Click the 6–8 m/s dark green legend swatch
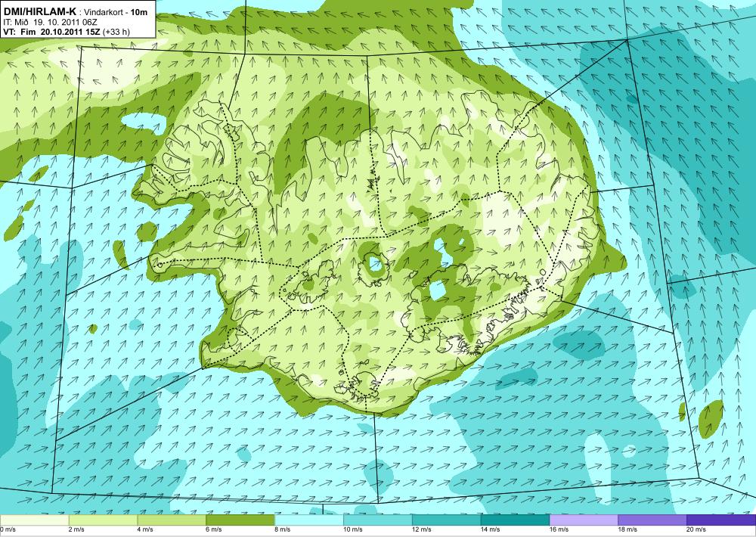This screenshot has height=537, width=756. (x=240, y=520)
